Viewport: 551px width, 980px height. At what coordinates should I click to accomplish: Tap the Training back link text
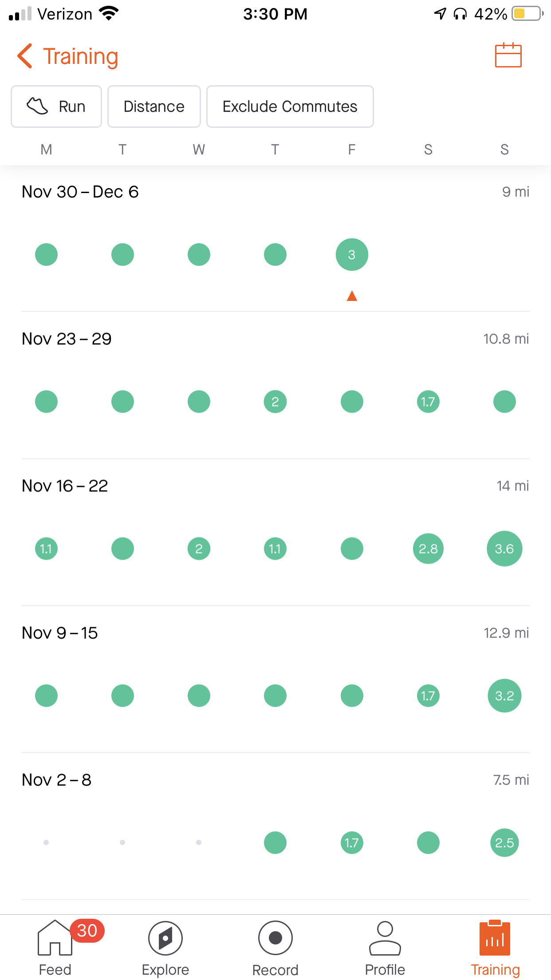[81, 56]
